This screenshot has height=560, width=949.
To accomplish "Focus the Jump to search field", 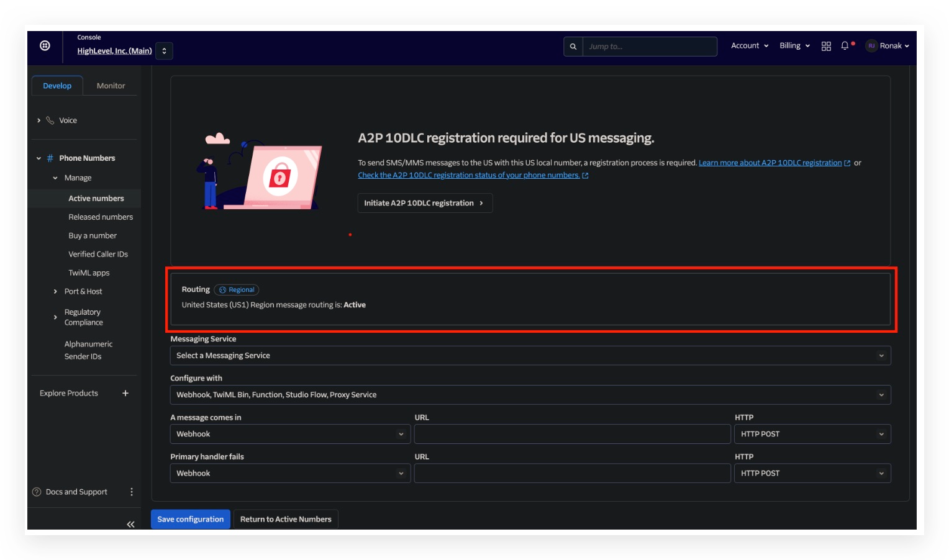I will pos(650,47).
